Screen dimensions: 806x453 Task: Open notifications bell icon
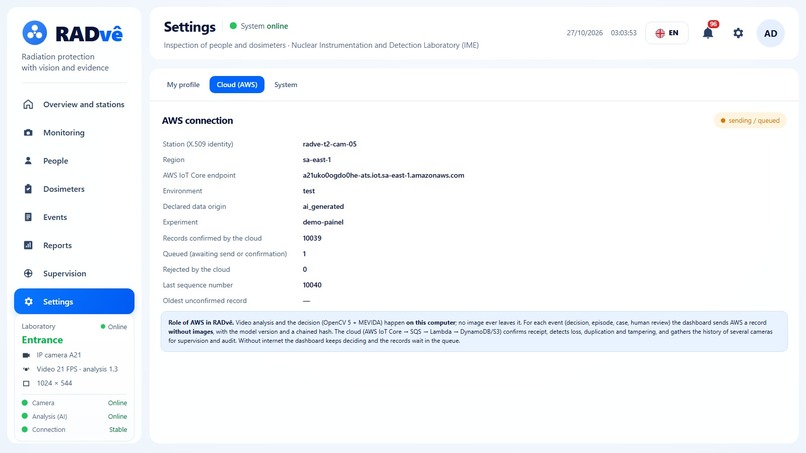tap(708, 33)
